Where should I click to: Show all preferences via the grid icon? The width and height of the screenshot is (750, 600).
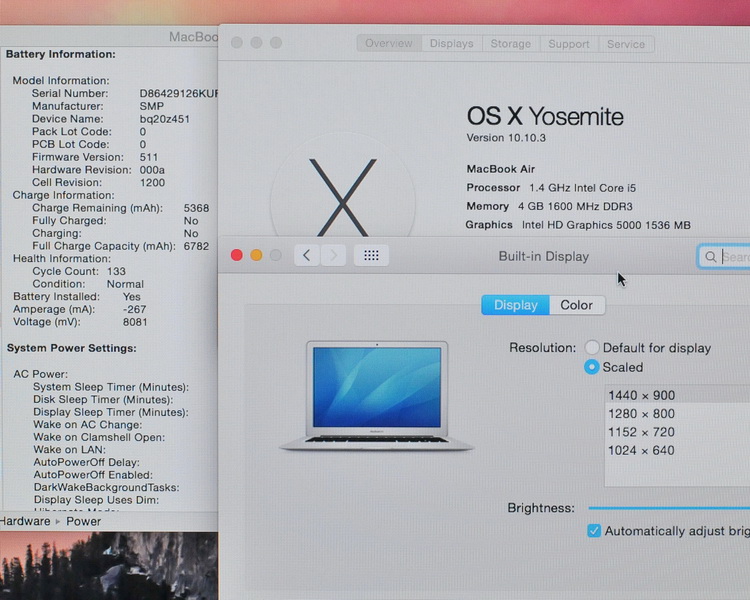click(371, 256)
